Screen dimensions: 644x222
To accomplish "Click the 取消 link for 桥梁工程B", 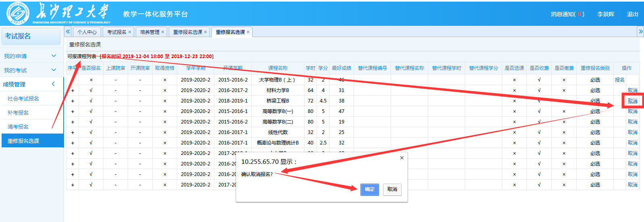I will tap(632, 101).
